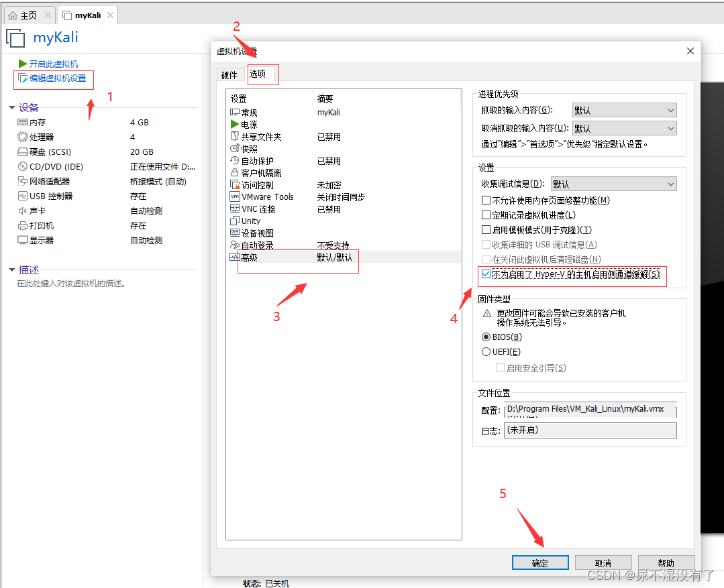Screen dimensions: 724x588
Task: Click the 高级 advanced icon
Action: click(x=235, y=257)
